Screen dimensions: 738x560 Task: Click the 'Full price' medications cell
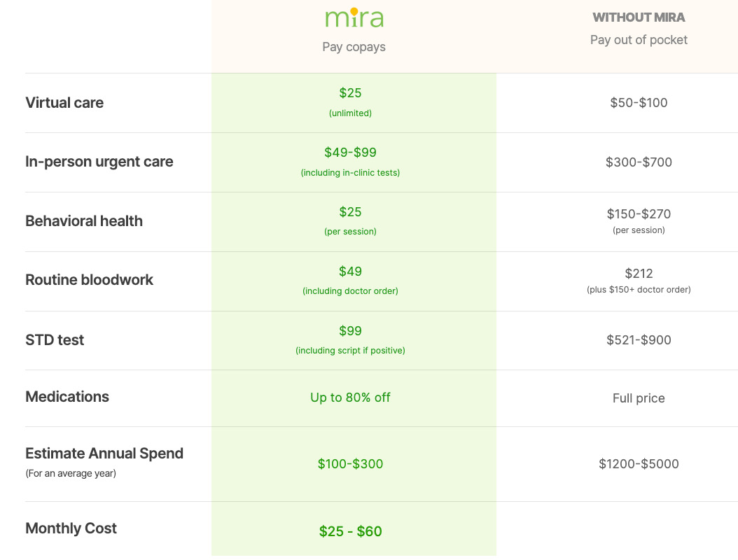pyautogui.click(x=639, y=398)
